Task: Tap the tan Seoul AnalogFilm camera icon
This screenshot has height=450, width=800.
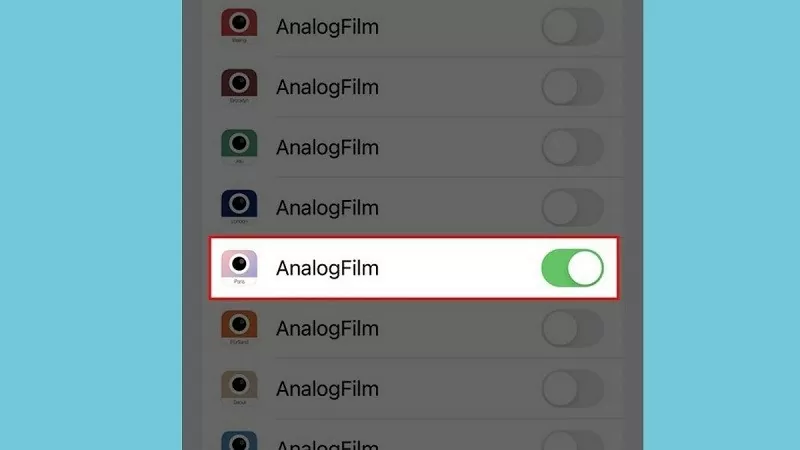Action: 239,386
